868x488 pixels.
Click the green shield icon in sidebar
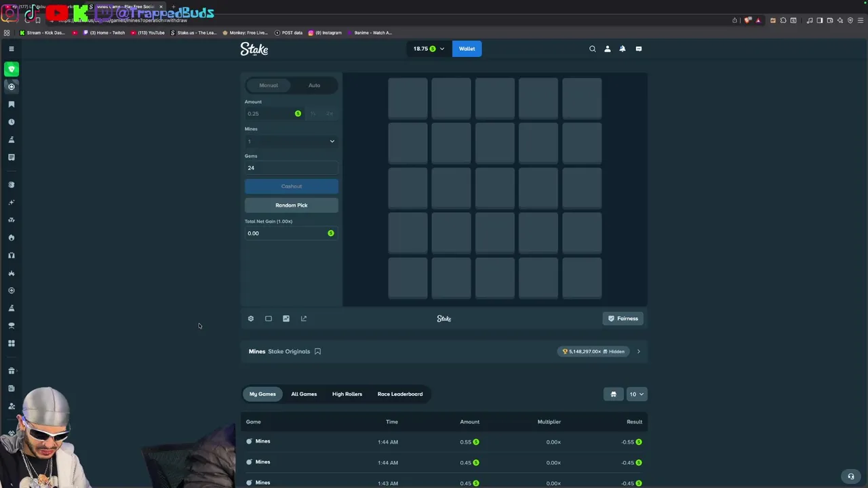click(12, 69)
